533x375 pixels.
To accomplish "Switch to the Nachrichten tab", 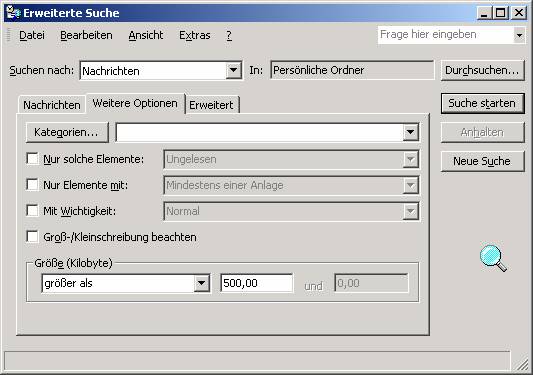I will coord(52,105).
